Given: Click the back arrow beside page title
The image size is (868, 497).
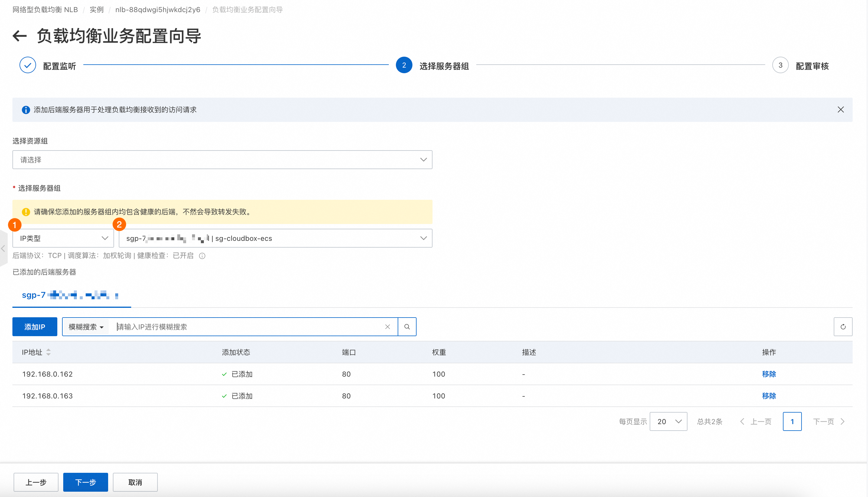Looking at the screenshot, I should 19,36.
